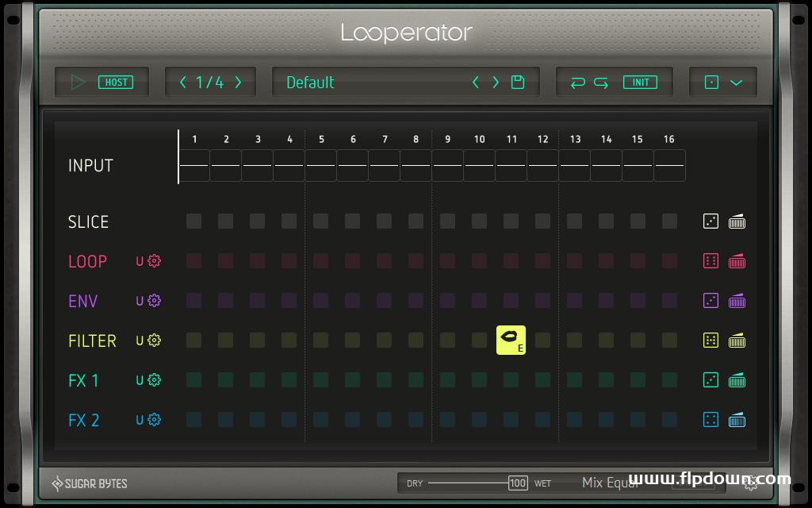Click the Play button next to HOST
The height and width of the screenshot is (508, 812).
(79, 82)
